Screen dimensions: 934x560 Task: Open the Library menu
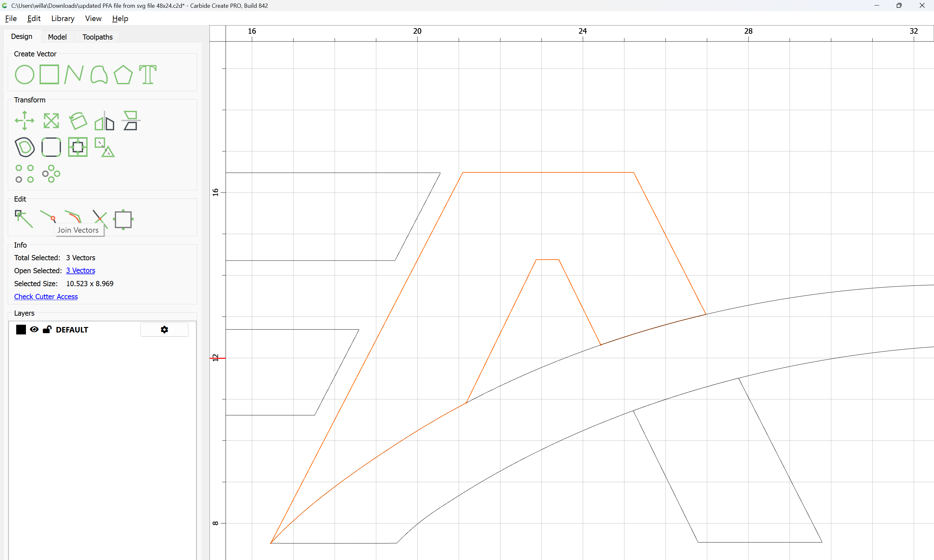click(63, 18)
